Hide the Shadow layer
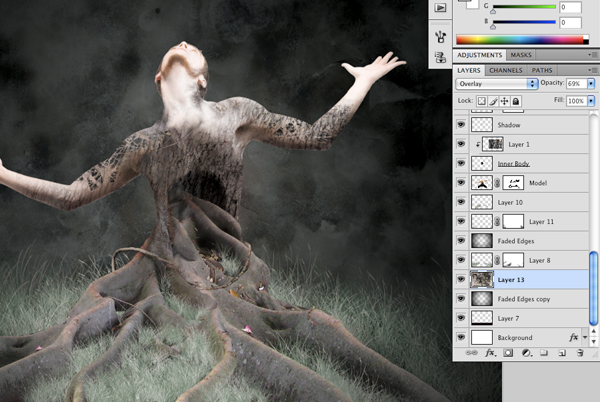600x402 pixels. 461,125
